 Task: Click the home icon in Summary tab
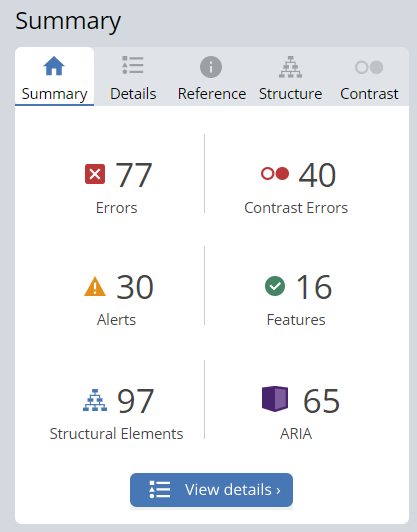coord(54,66)
